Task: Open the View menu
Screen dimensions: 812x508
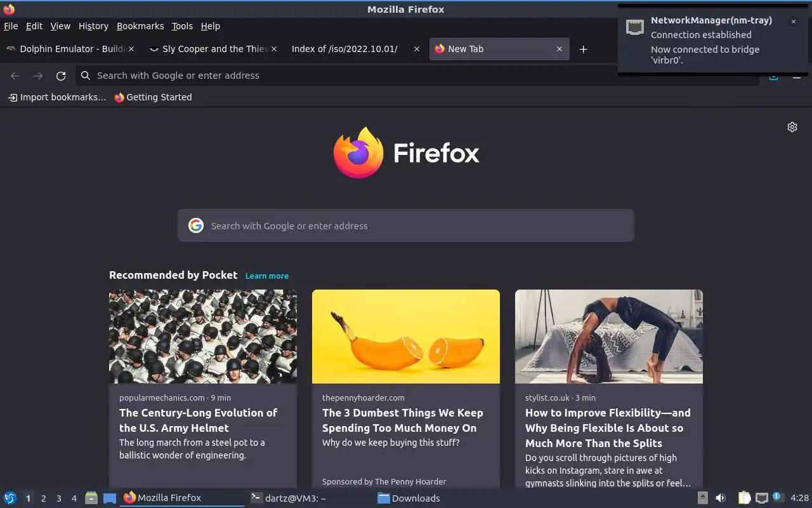Action: coord(60,26)
